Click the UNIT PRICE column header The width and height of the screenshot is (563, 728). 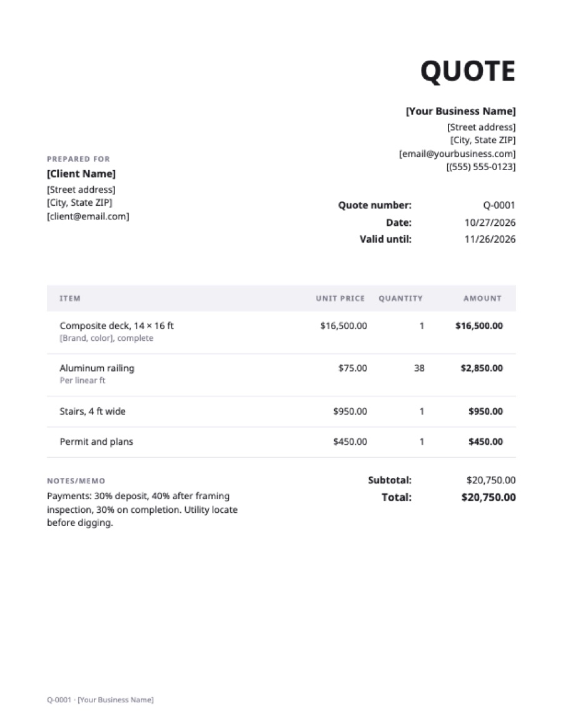pyautogui.click(x=340, y=298)
